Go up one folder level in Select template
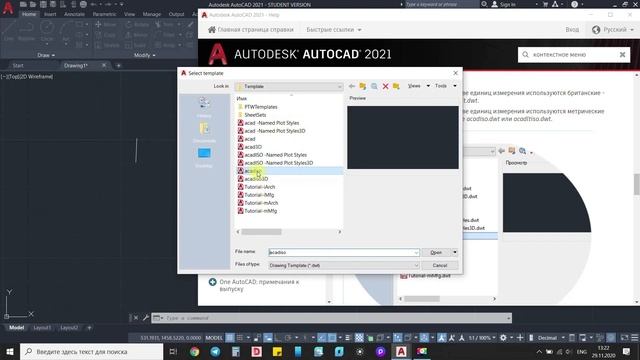Screen dimensions: 640x360 (x=362, y=86)
